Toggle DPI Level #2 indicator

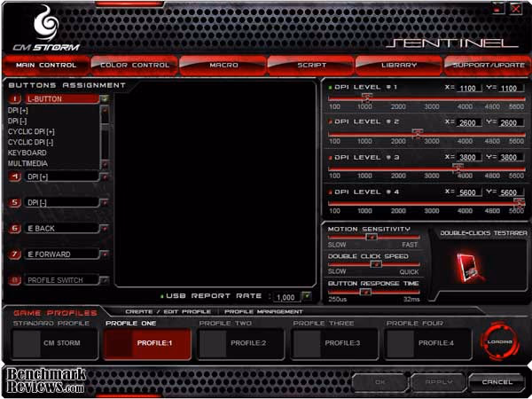(330, 121)
